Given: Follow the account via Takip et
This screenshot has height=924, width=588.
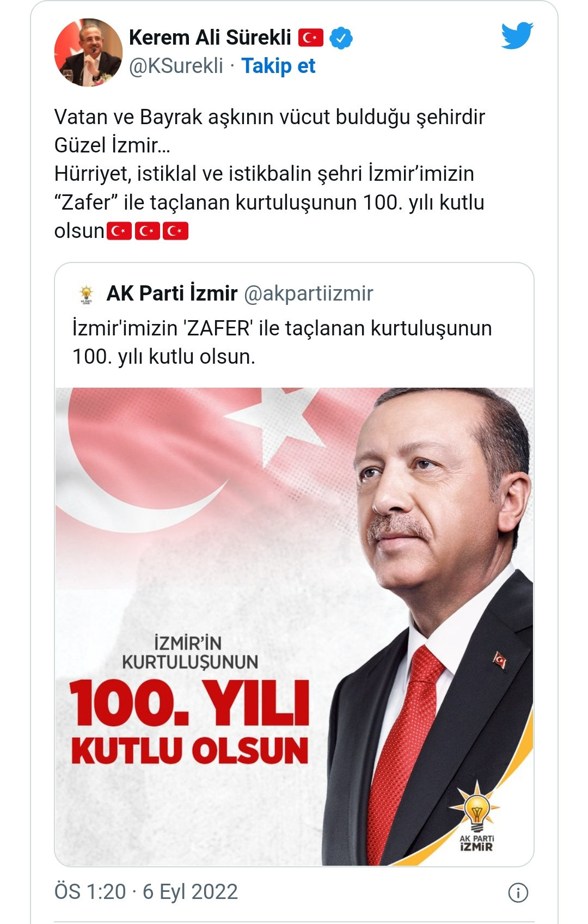Looking at the screenshot, I should click(278, 66).
